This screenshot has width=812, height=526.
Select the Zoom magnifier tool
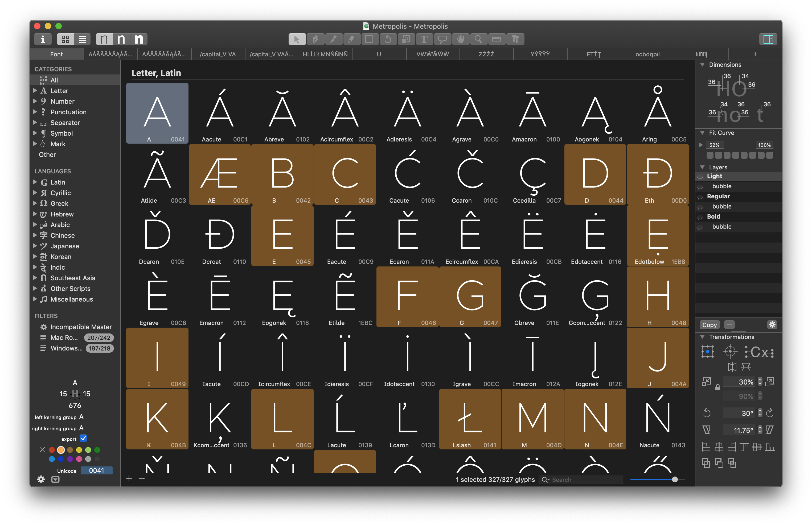click(478, 39)
